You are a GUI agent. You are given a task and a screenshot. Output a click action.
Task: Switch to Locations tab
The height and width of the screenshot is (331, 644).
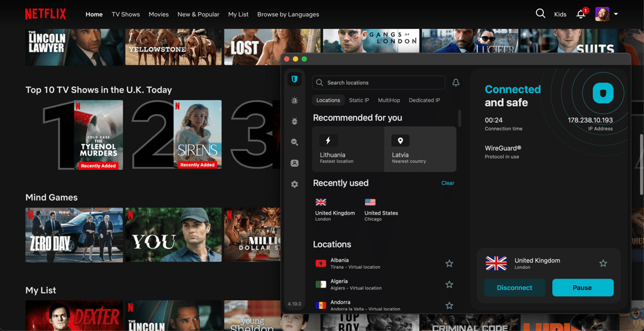328,100
